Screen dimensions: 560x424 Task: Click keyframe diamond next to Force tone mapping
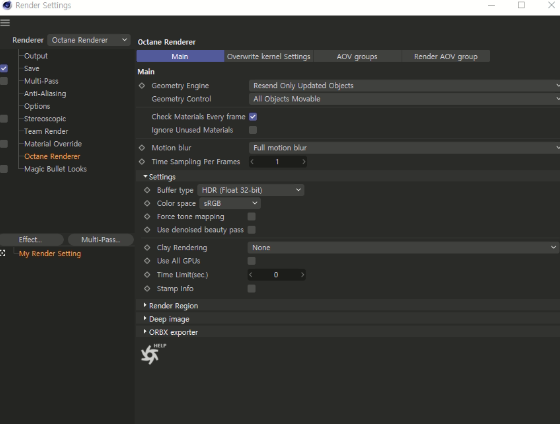pos(147,217)
